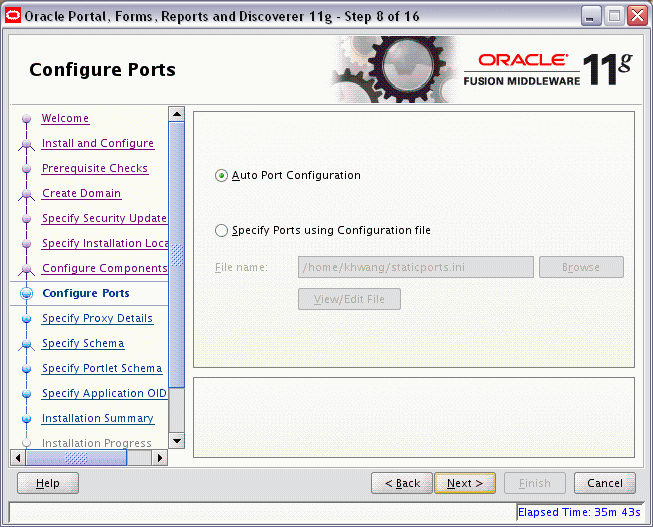Image resolution: width=653 pixels, height=527 pixels.
Task: Click the disabled Installation Progress step text
Action: coord(97,443)
